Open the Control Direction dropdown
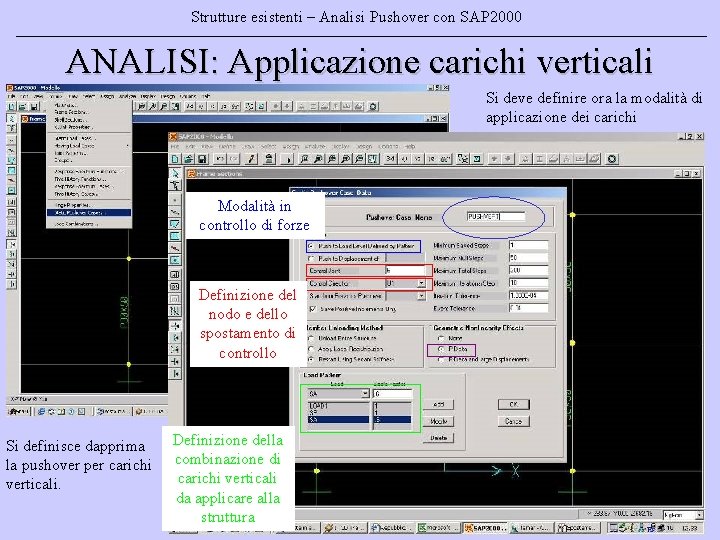 click(421, 284)
